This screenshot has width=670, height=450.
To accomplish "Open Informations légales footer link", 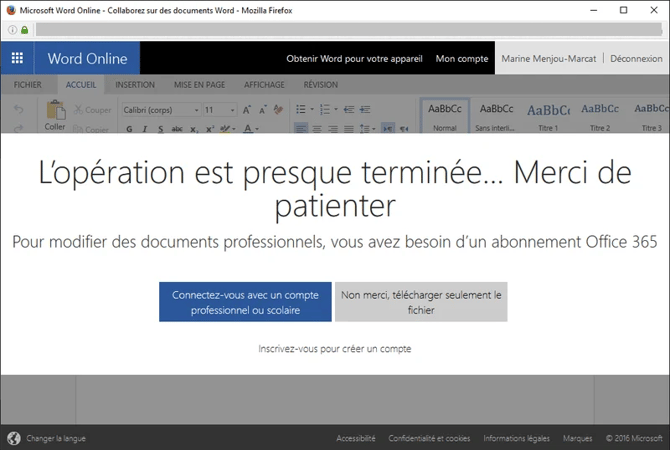I will [x=516, y=438].
